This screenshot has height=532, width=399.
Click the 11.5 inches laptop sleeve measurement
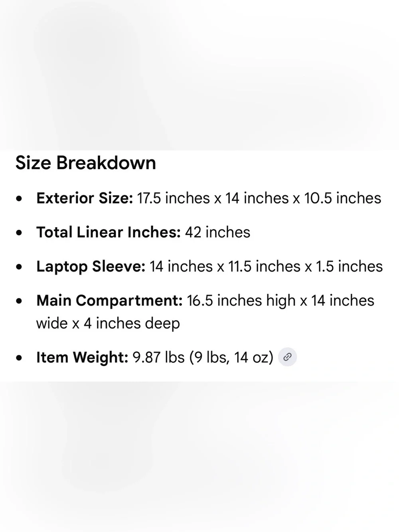tap(264, 267)
